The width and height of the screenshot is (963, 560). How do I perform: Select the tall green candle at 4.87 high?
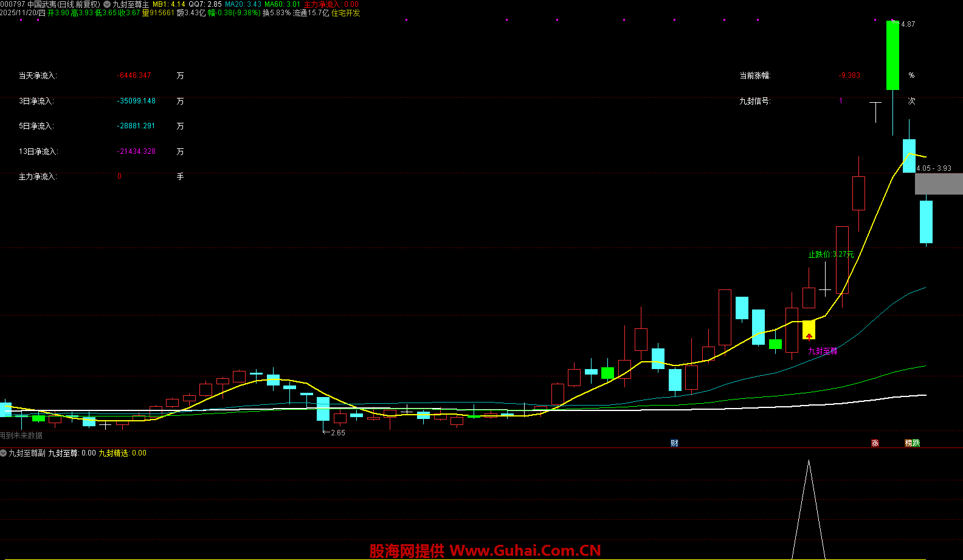click(892, 55)
